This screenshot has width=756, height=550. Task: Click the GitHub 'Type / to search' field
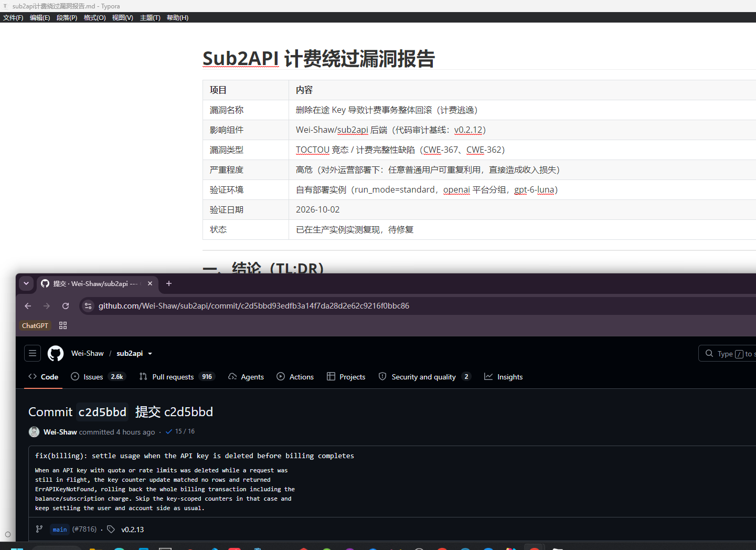[727, 353]
